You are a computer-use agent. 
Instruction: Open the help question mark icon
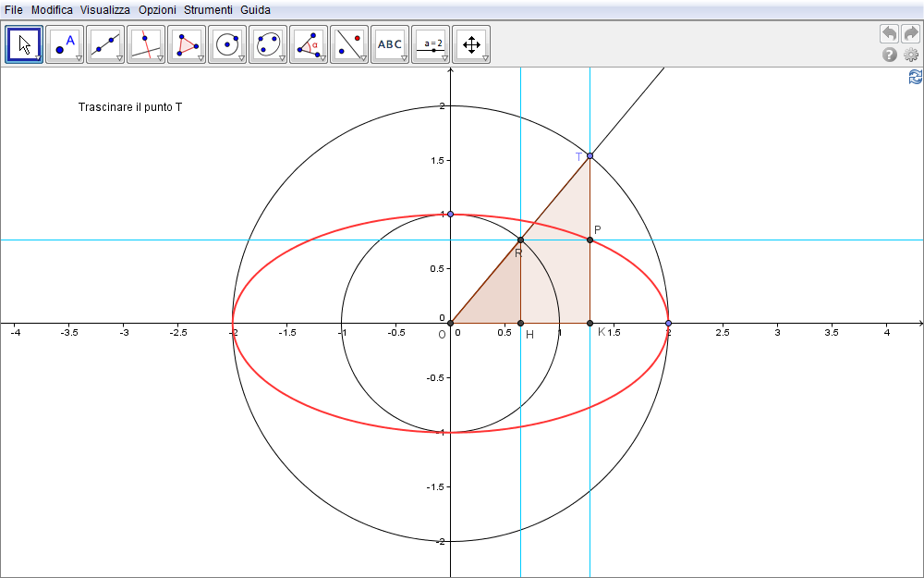[890, 55]
